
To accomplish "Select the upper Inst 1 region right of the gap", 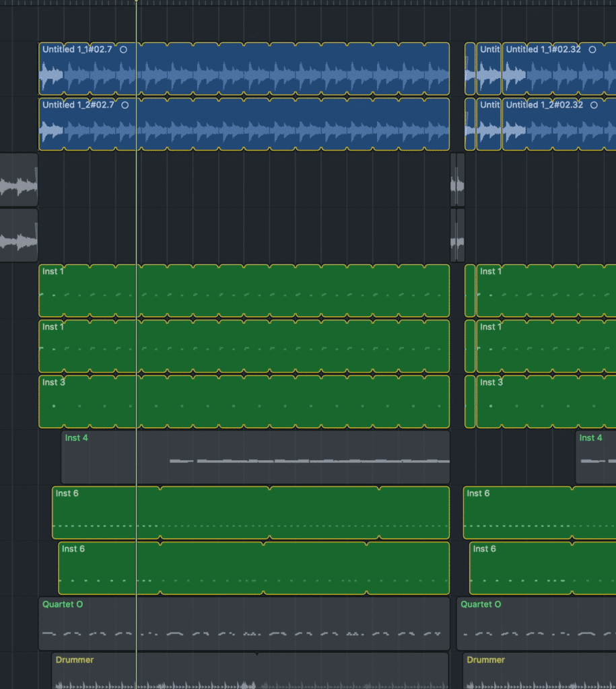I will pos(546,291).
